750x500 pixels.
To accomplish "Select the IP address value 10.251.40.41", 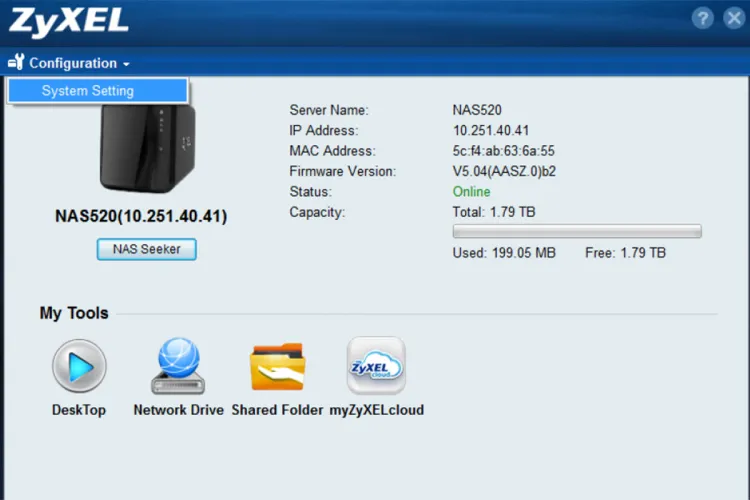I will [x=490, y=131].
